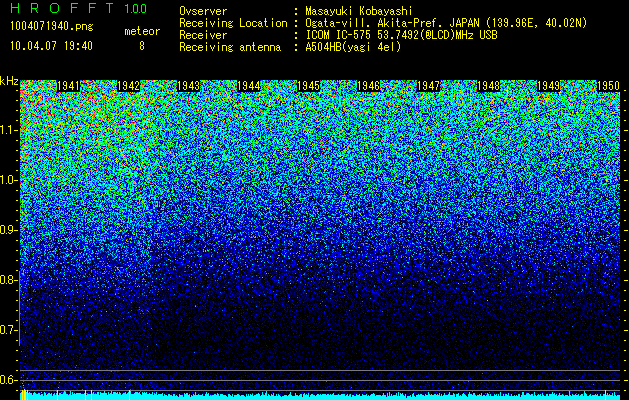
Task: Click observer name Masayuki Kobayashi
Action: tap(359, 11)
